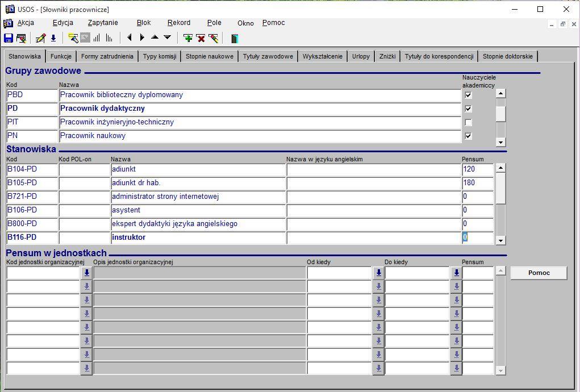
Task: Start entering a query with the flashlight icon
Action: pos(73,38)
